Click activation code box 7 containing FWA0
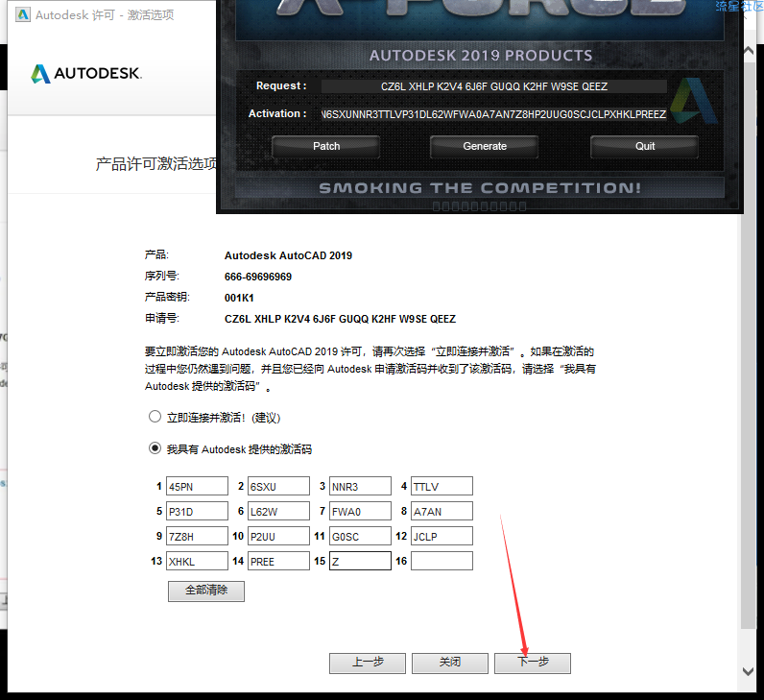The width and height of the screenshot is (764, 700). (360, 511)
